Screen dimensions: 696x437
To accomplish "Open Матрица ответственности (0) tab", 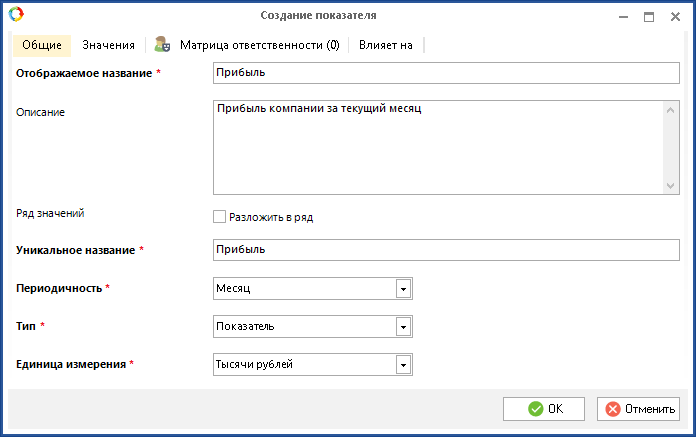I will tap(259, 45).
